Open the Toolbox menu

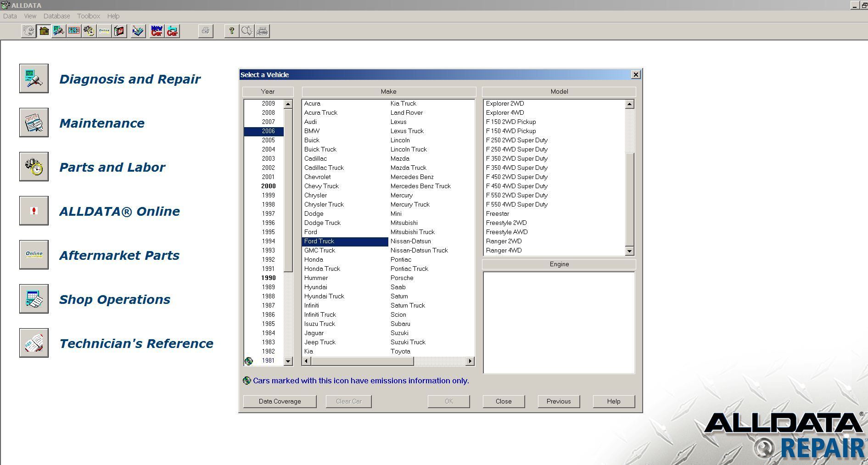point(88,16)
